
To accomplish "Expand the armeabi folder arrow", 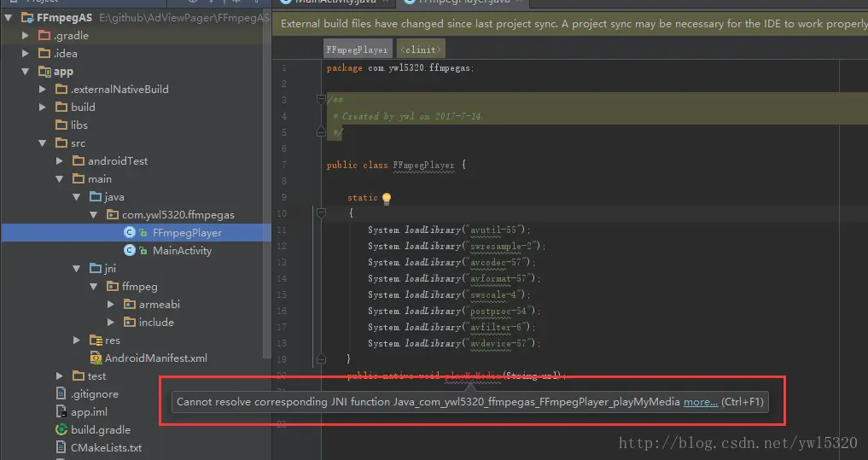I will [111, 305].
